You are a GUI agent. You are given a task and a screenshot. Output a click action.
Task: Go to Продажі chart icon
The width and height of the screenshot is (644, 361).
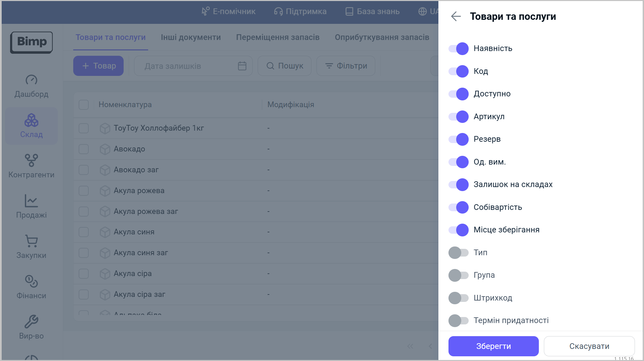pos(31,201)
